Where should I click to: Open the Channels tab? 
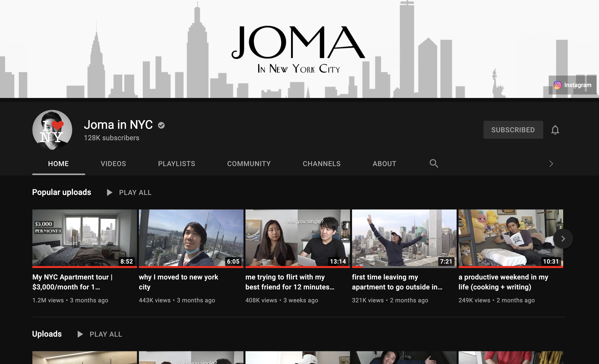click(x=321, y=164)
